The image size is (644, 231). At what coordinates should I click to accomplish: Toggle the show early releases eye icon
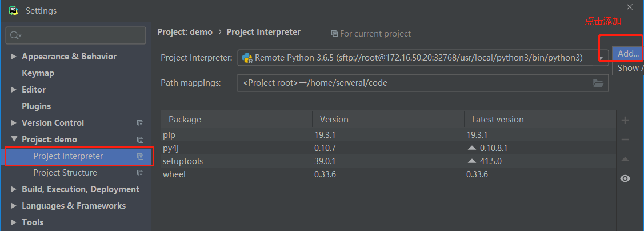[625, 178]
